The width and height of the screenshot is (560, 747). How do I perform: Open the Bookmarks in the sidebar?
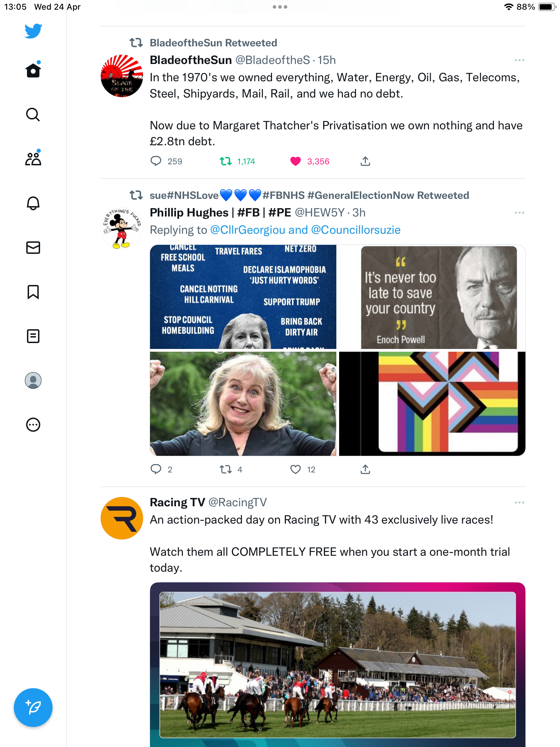pos(33,292)
